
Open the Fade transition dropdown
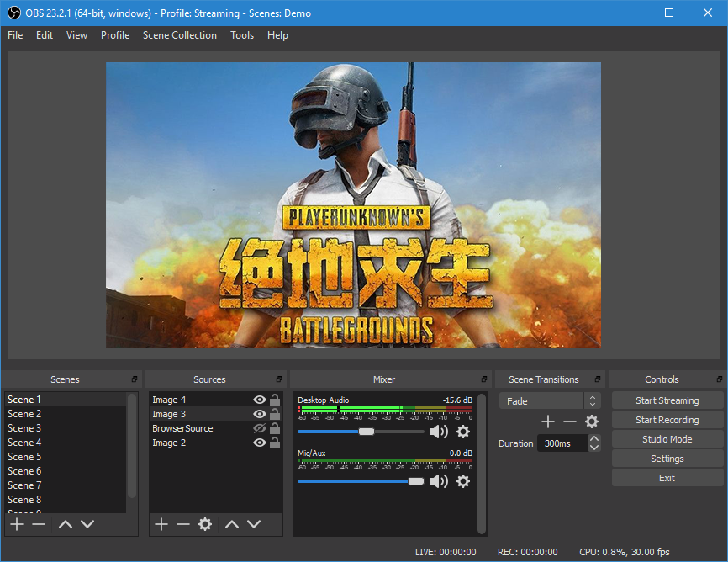pos(550,401)
